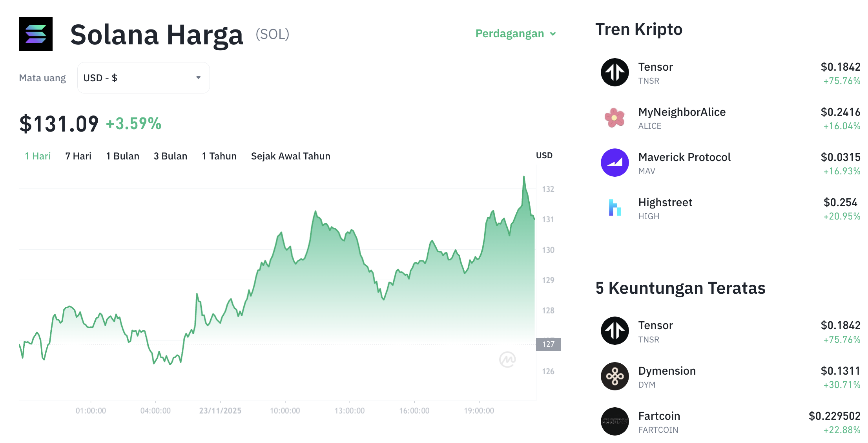The height and width of the screenshot is (443, 868).
Task: Select the Dymension coin icon
Action: [615, 376]
